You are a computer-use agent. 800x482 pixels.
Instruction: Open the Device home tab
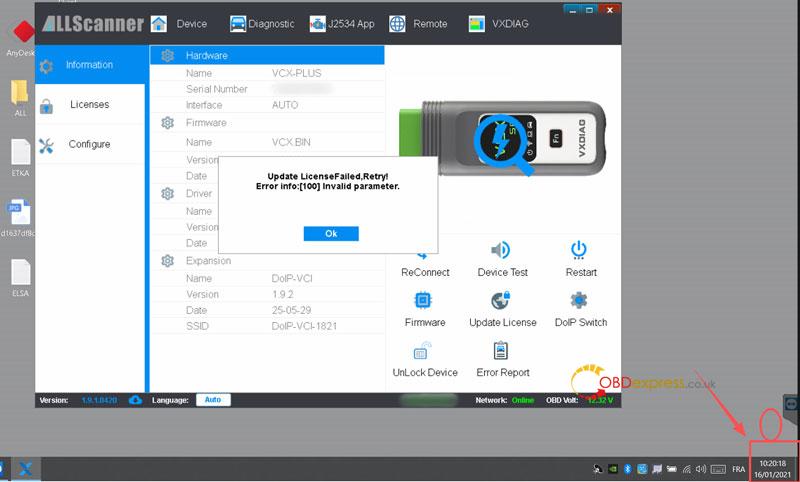click(x=179, y=24)
